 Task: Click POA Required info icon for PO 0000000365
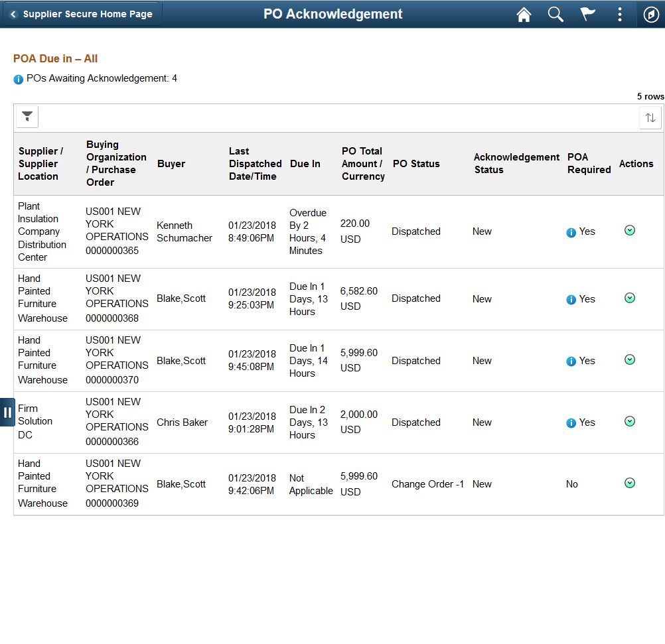pyautogui.click(x=571, y=232)
